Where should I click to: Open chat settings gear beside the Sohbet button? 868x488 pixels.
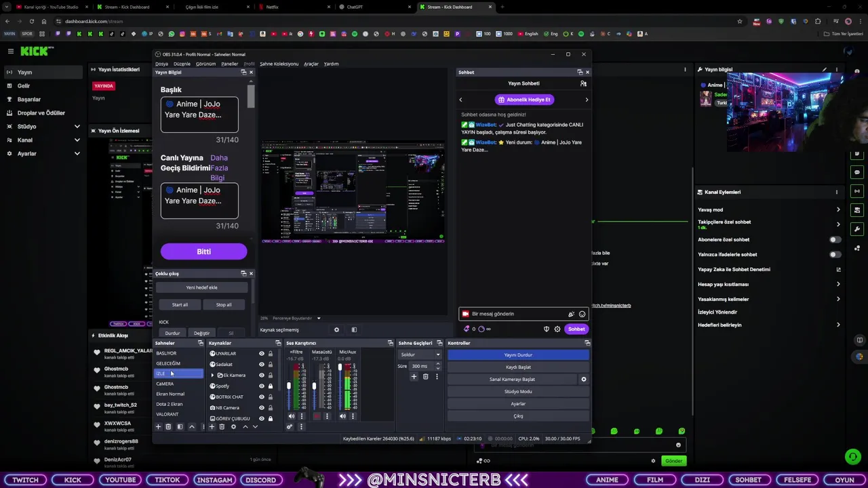tap(557, 329)
